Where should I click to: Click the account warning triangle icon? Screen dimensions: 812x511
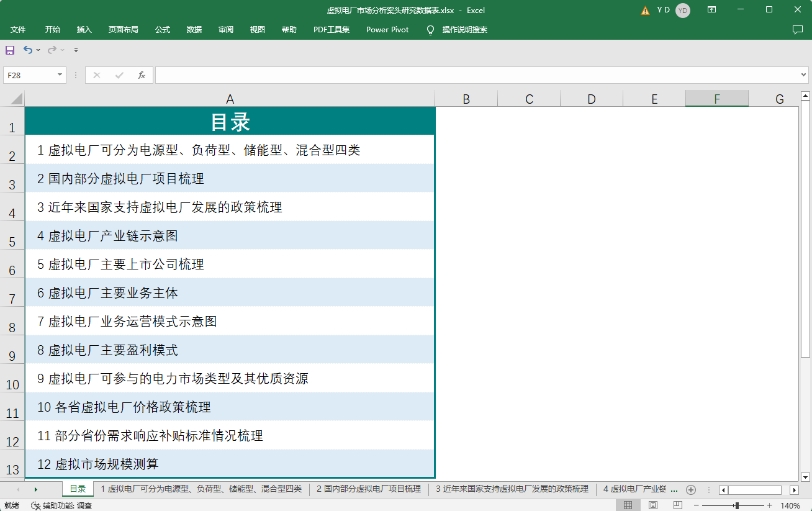646,10
